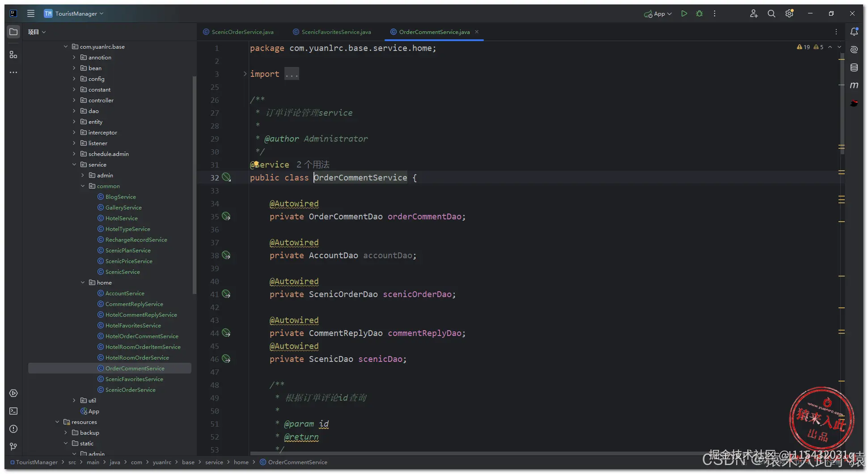Open the IDE settings gear icon
The height and width of the screenshot is (474, 868).
click(789, 14)
